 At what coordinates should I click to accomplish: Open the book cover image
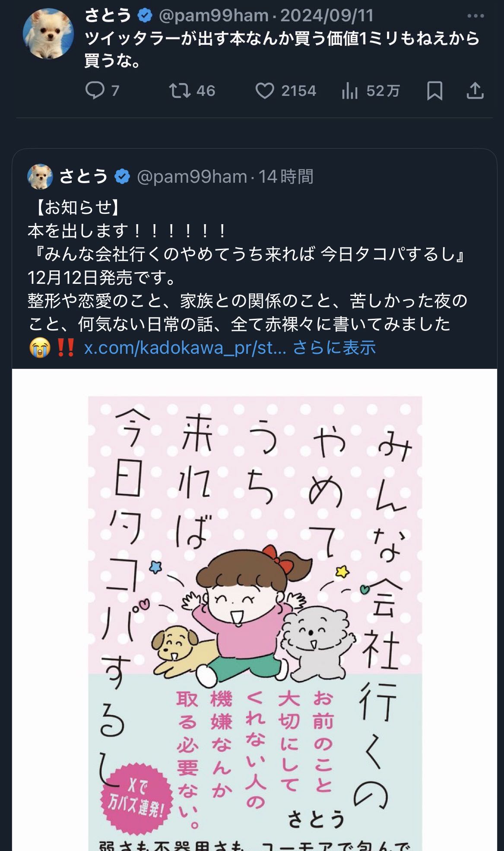255,610
